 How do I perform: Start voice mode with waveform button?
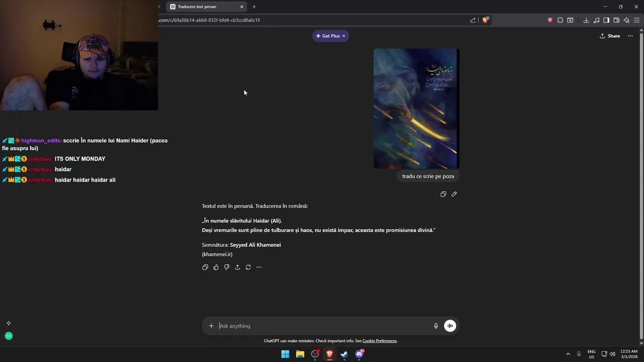point(450,326)
